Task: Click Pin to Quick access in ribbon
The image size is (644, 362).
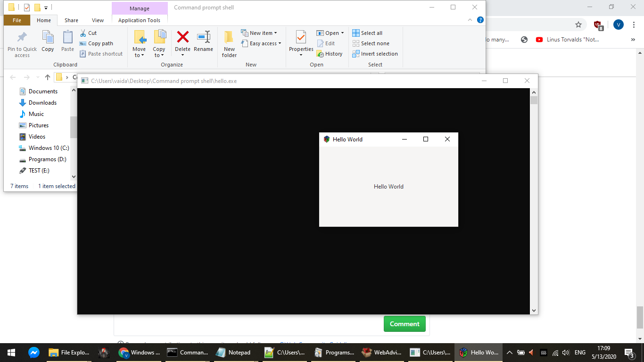Action: pyautogui.click(x=22, y=44)
